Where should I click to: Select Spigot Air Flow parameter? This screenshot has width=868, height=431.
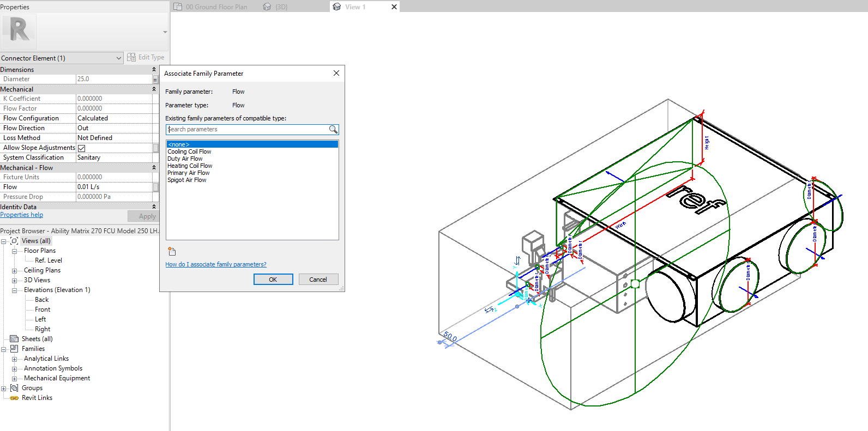pos(186,180)
